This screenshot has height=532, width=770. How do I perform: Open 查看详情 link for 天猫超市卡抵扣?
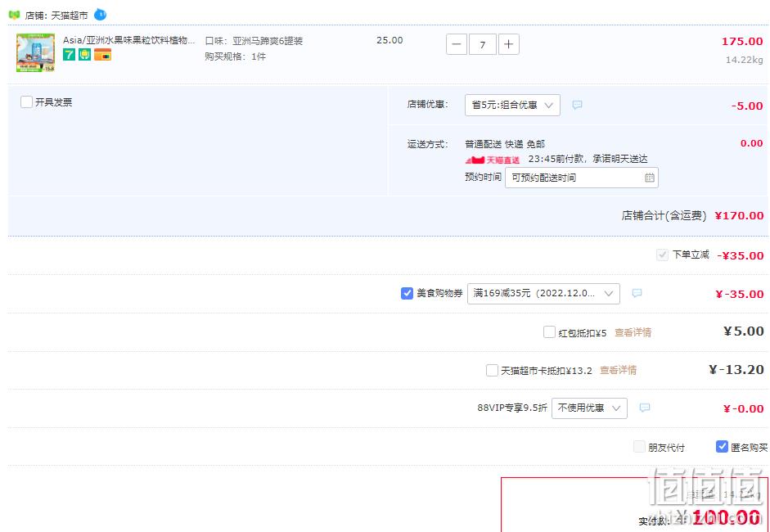click(619, 371)
